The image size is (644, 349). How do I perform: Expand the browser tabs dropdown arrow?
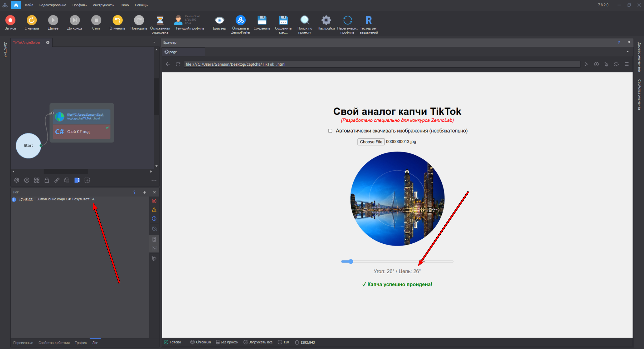coord(627,52)
